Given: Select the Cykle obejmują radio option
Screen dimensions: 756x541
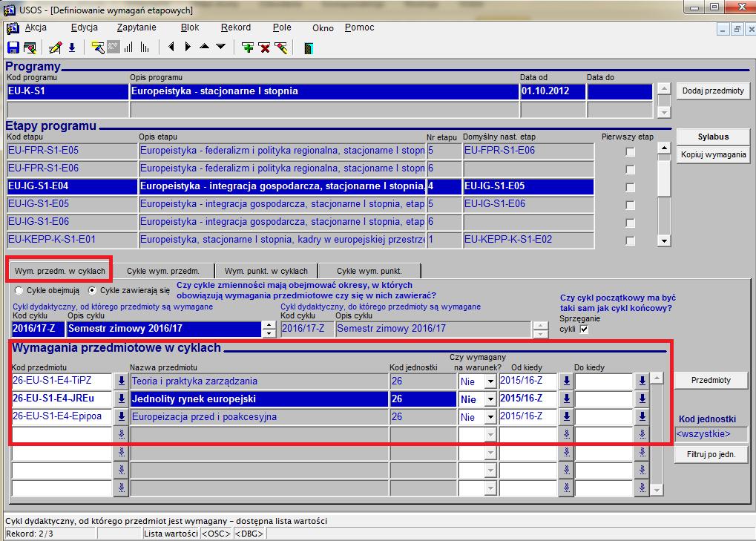Looking at the screenshot, I should click(x=19, y=291).
